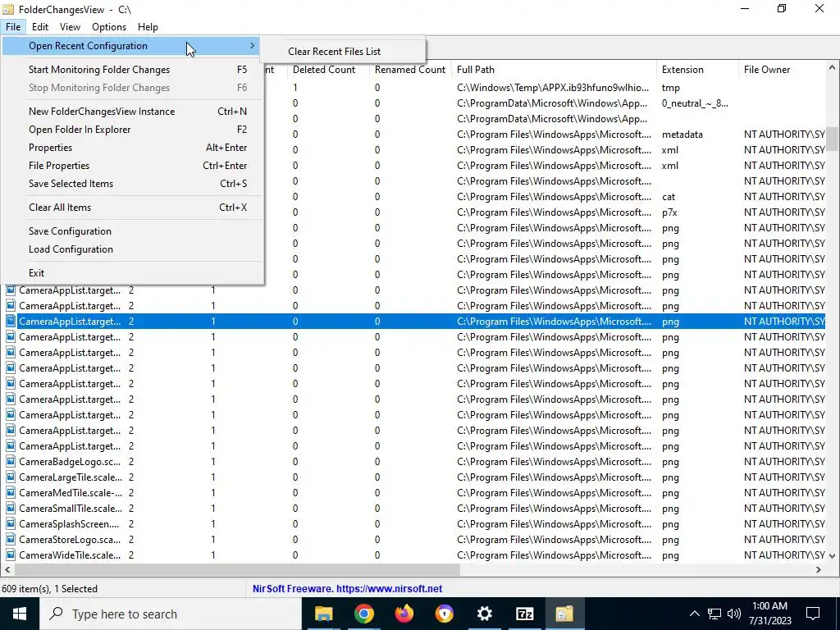Open the nirsoft.net link in status bar
This screenshot has height=630, width=840.
coord(390,589)
